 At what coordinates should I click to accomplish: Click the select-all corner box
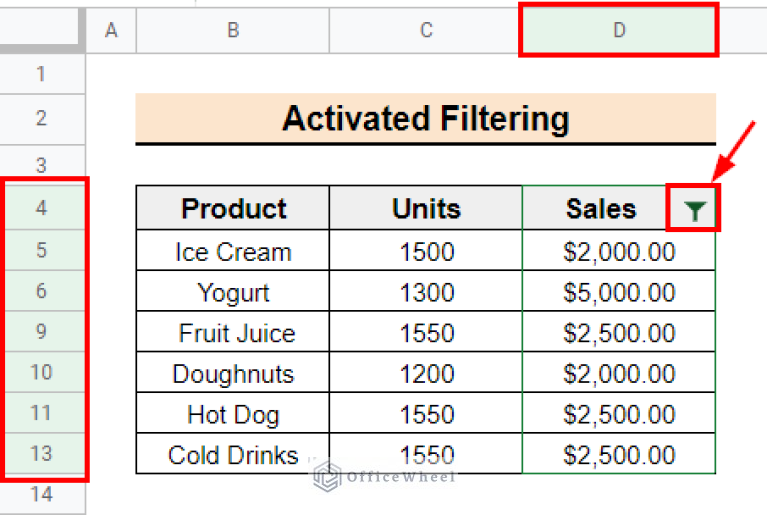coord(39,28)
